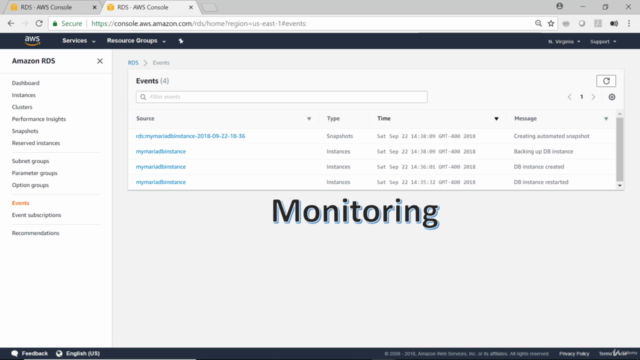Image resolution: width=640 pixels, height=360 pixels.
Task: Open Snapshots in the sidebar
Action: tap(25, 131)
